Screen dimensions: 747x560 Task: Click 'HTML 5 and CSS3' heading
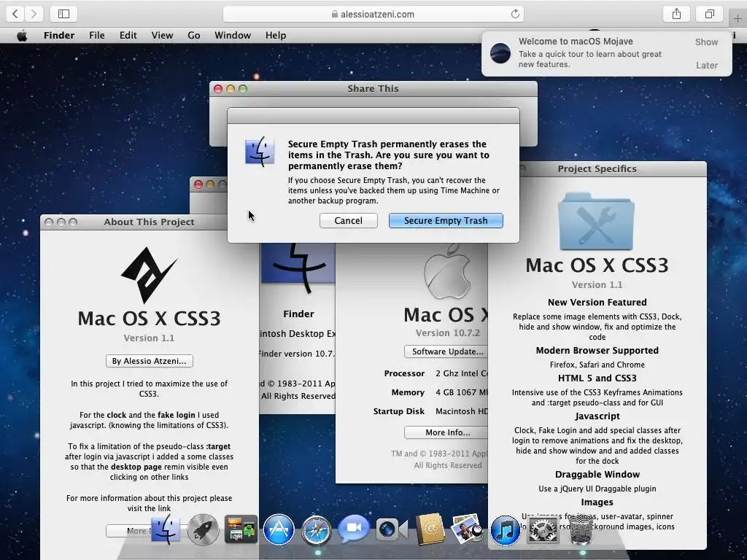(597, 378)
